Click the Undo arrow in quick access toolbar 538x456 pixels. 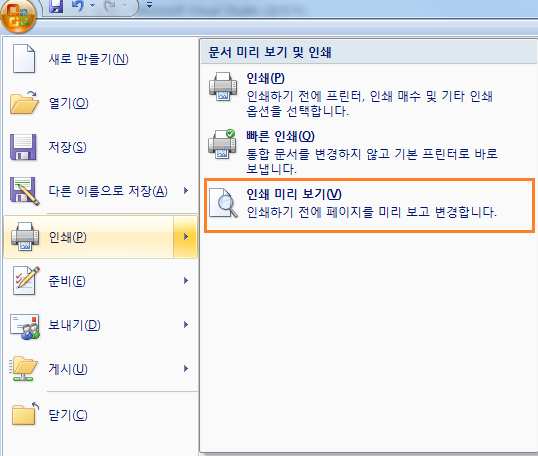click(78, 5)
